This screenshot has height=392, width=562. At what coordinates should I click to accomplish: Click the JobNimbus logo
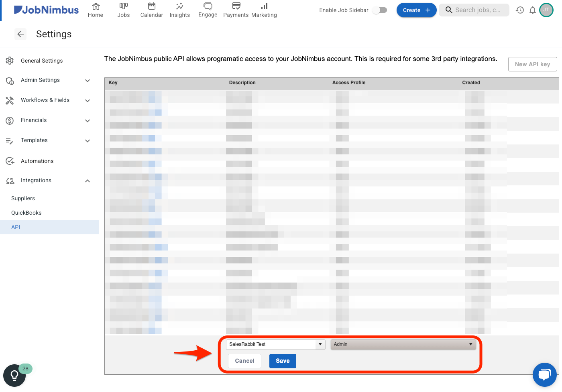coord(46,10)
